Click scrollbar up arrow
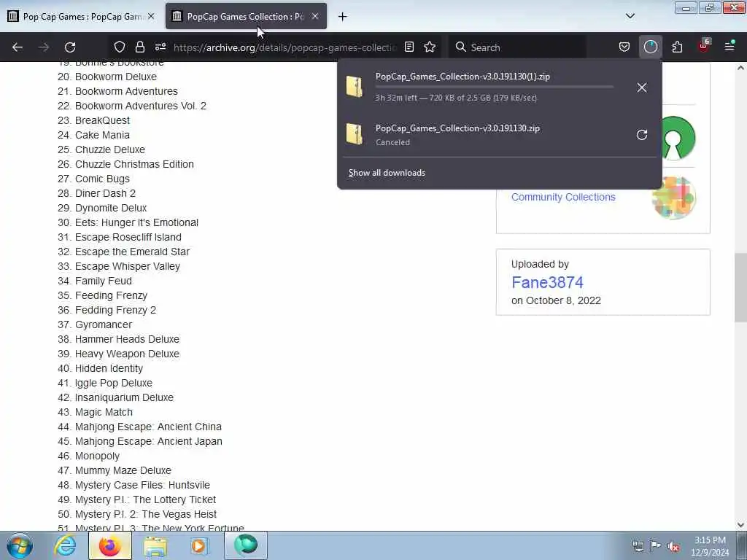The height and width of the screenshot is (560, 747). pos(740,68)
